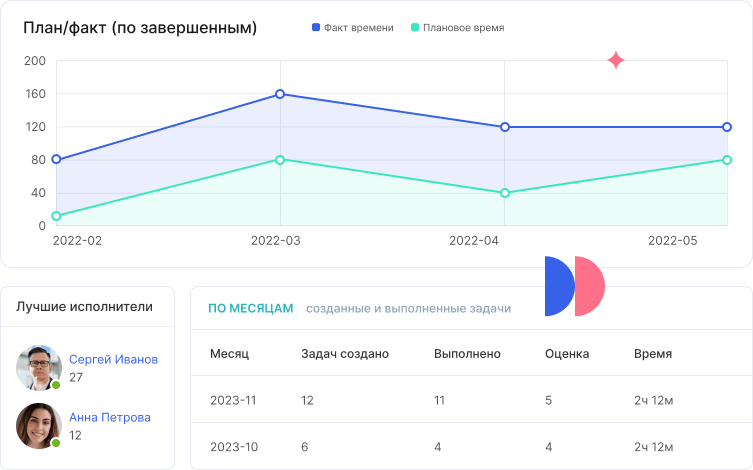The width and height of the screenshot is (753, 470).
Task: Select the 2023-11 month row
Action: pos(233,400)
